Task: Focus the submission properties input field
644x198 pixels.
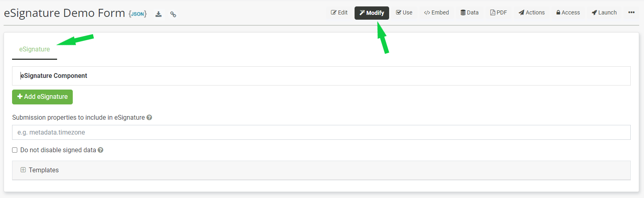Action: pyautogui.click(x=321, y=133)
